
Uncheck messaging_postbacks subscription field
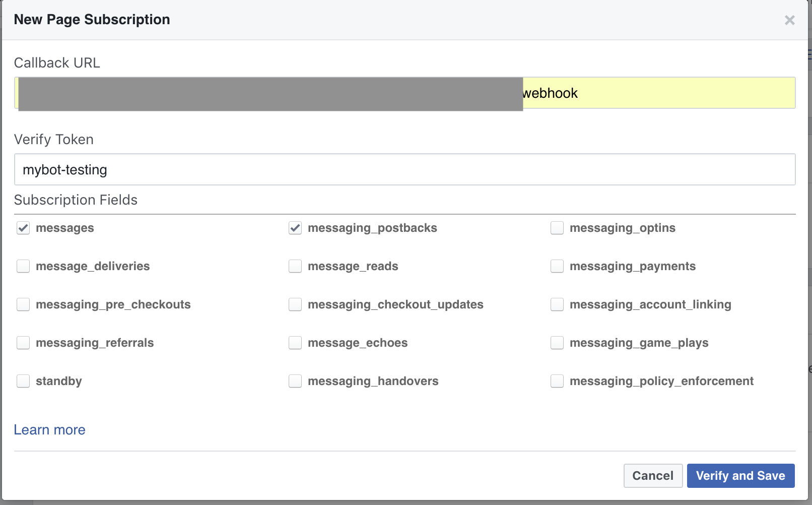[295, 228]
